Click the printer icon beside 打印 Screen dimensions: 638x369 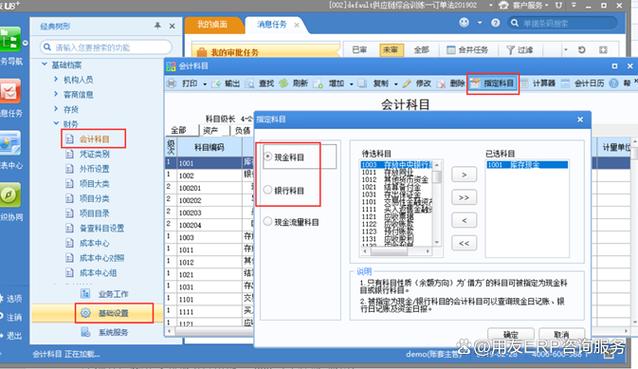tap(172, 83)
